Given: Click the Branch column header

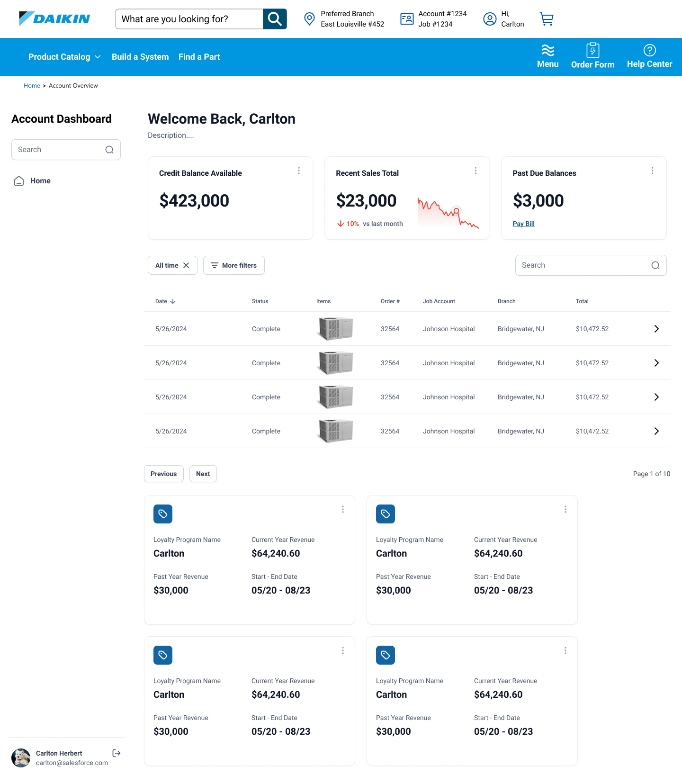Looking at the screenshot, I should pyautogui.click(x=507, y=301).
